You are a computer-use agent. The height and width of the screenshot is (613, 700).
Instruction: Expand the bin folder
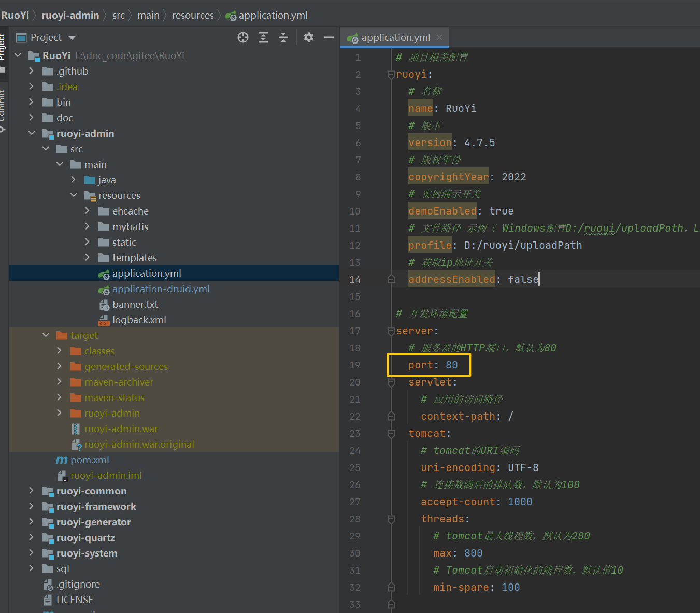32,102
